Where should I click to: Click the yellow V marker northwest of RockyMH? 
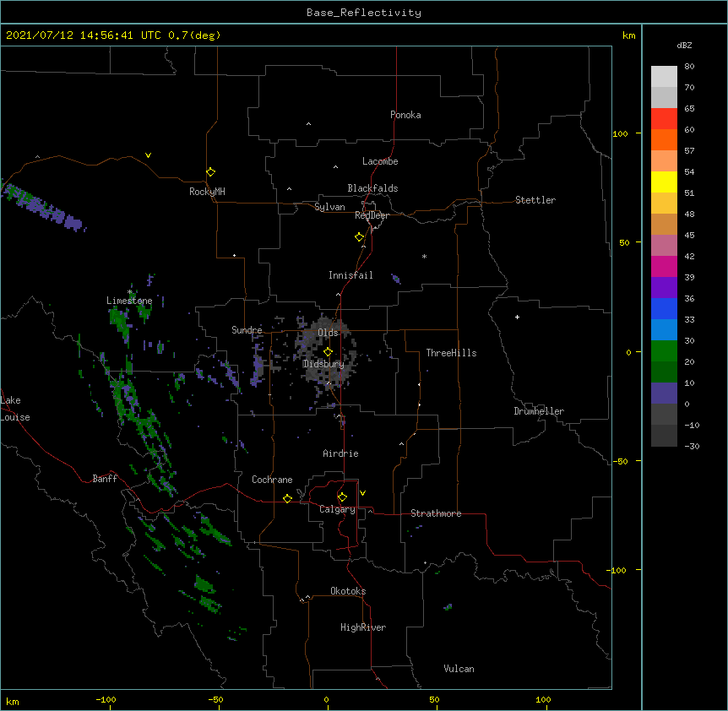148,155
